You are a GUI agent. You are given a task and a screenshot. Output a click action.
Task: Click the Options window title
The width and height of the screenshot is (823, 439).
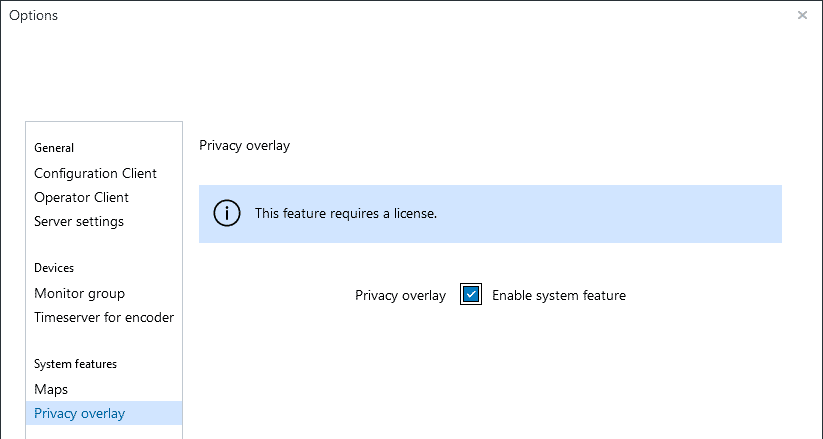pyautogui.click(x=33, y=15)
